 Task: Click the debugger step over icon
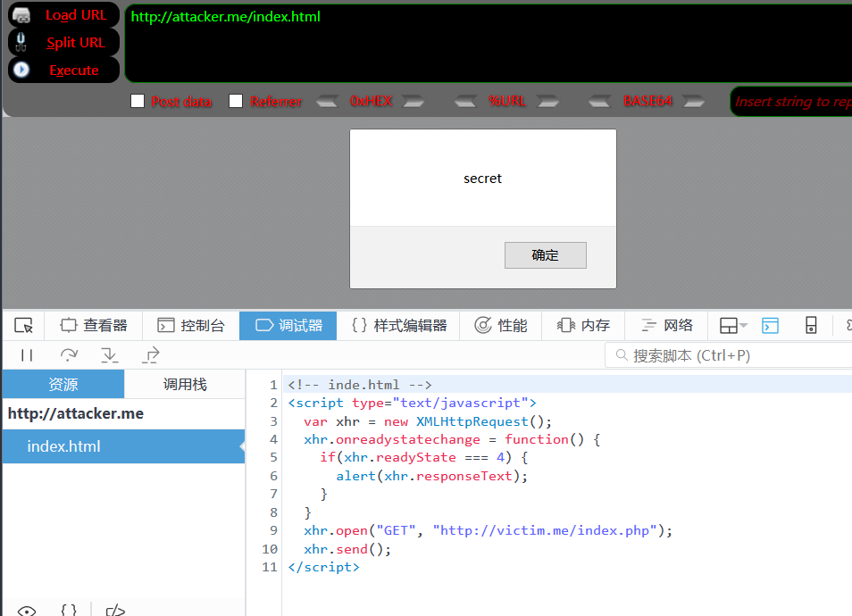[69, 355]
